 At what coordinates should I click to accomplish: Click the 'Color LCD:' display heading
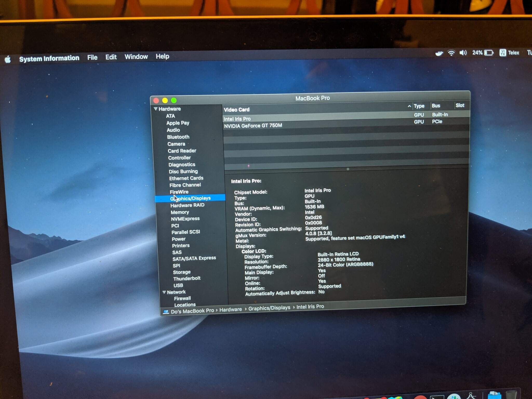point(254,251)
